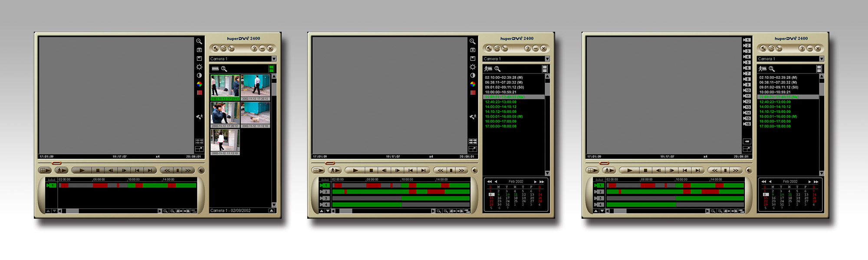This screenshot has width=868, height=260.
Task: Expand the Camera 1 - 02/08/2002 panel arrow
Action: coord(271,210)
